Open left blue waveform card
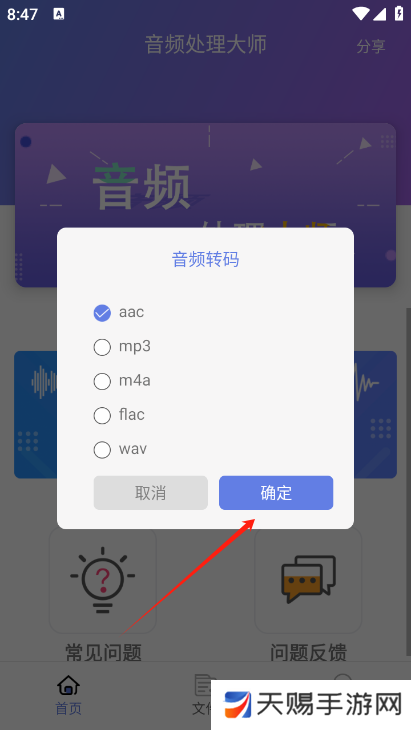Image resolution: width=411 pixels, height=730 pixels. tap(35, 414)
